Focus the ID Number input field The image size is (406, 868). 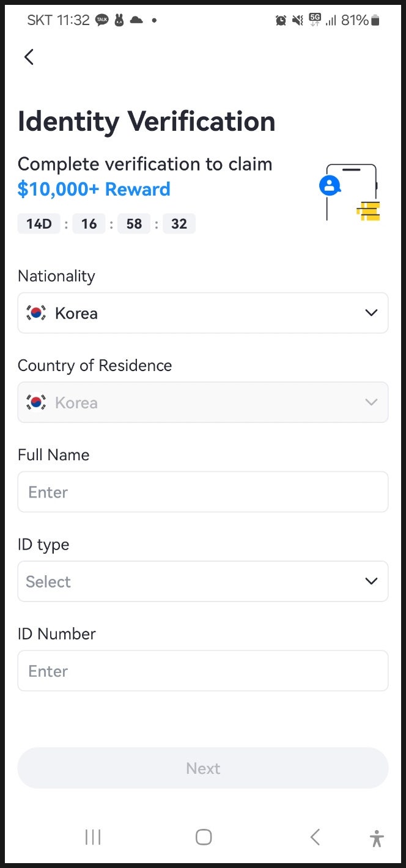click(x=203, y=671)
